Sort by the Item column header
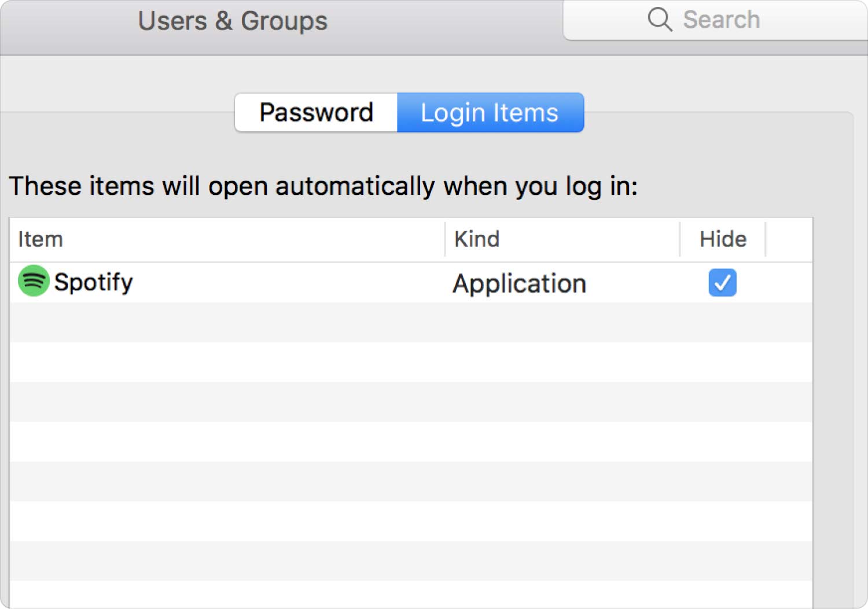 coord(227,239)
